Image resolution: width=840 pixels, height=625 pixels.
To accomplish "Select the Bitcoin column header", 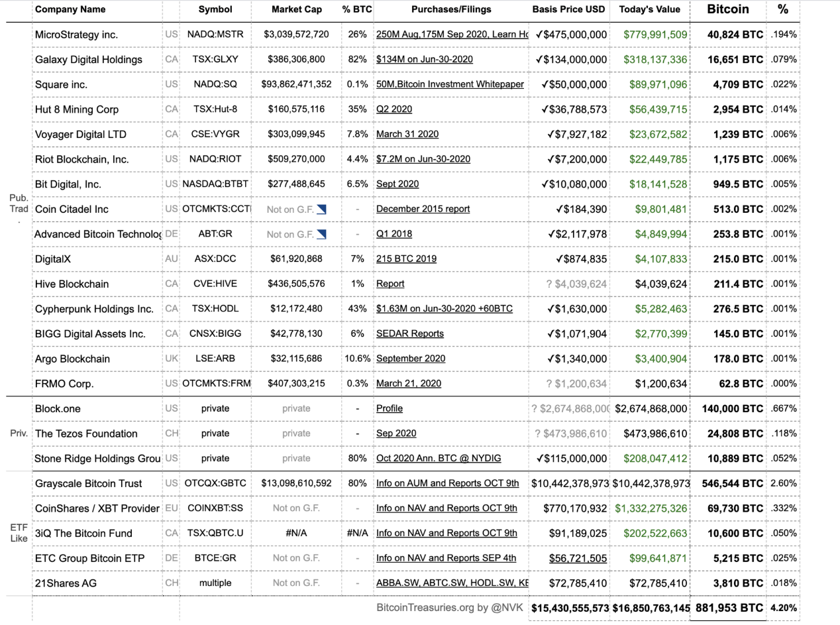I will [x=728, y=9].
